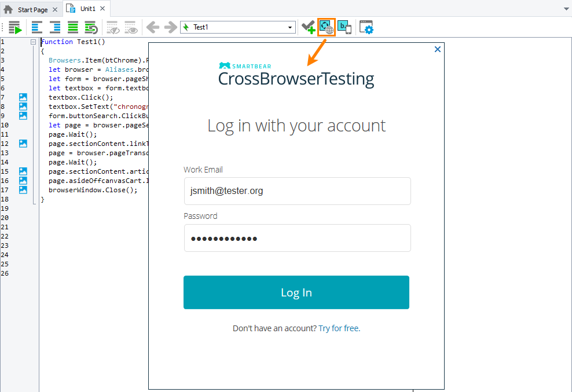Image resolution: width=572 pixels, height=392 pixels.
Task: Click the image icon on line 7
Action: coord(23,97)
